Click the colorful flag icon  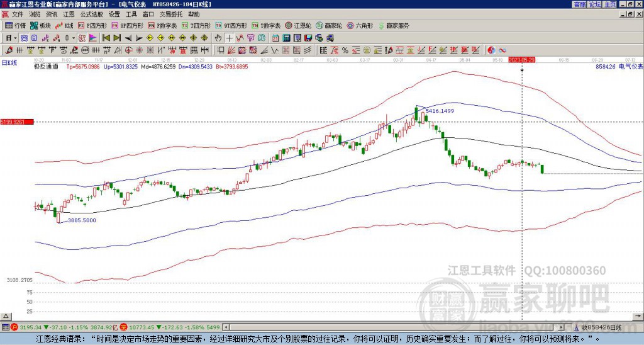click(92, 38)
